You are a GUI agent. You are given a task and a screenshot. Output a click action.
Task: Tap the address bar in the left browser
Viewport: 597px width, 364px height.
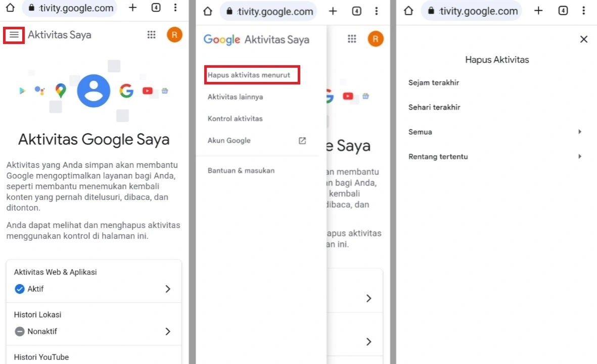point(70,8)
